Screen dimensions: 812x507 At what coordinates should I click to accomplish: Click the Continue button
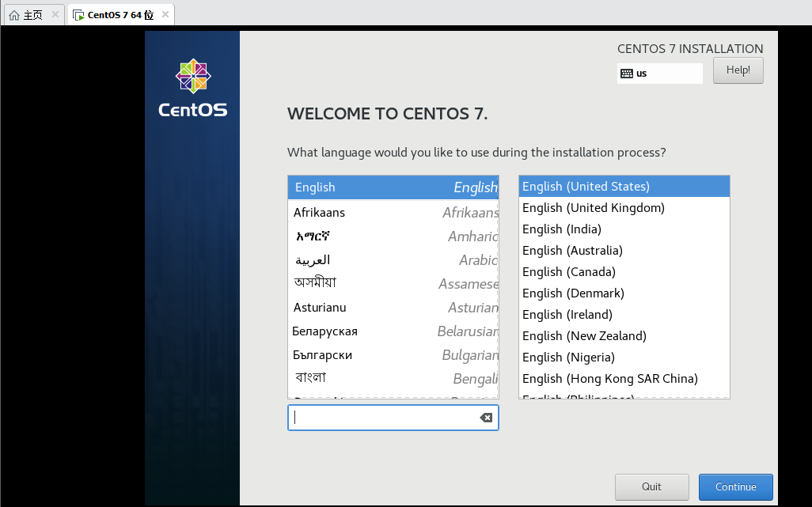[x=736, y=486]
